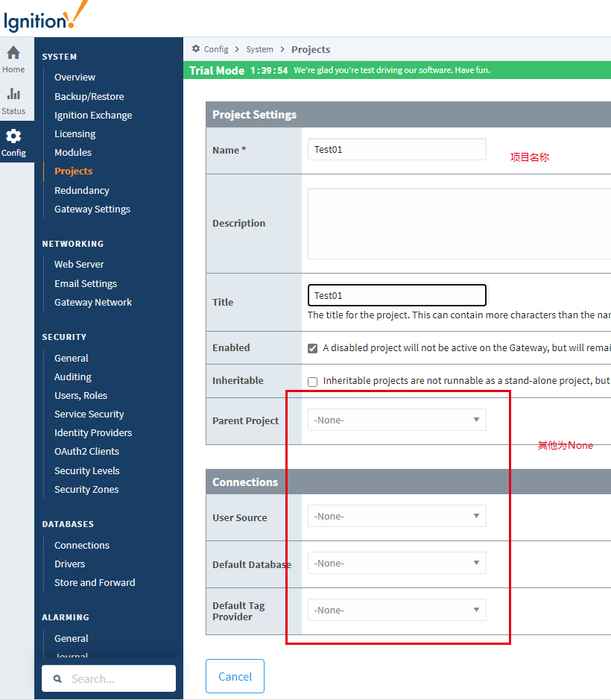Open Overview in System menu
Image resolution: width=611 pixels, height=700 pixels.
click(75, 78)
